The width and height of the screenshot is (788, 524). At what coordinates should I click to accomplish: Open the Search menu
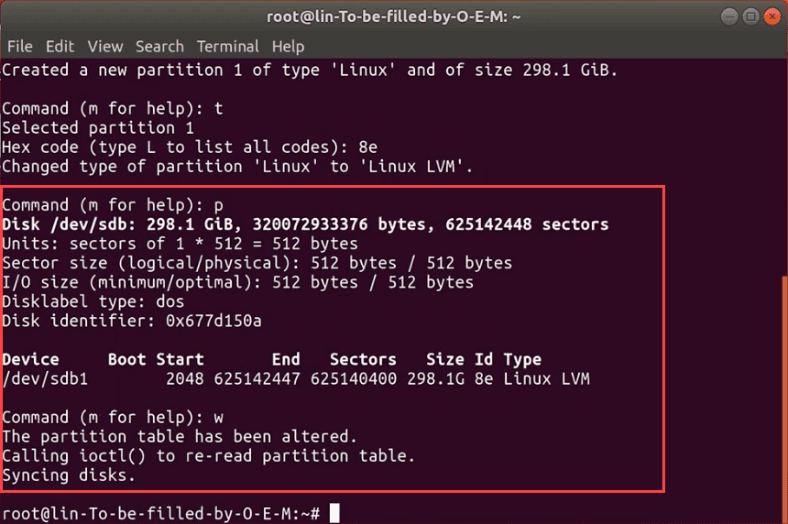point(160,46)
